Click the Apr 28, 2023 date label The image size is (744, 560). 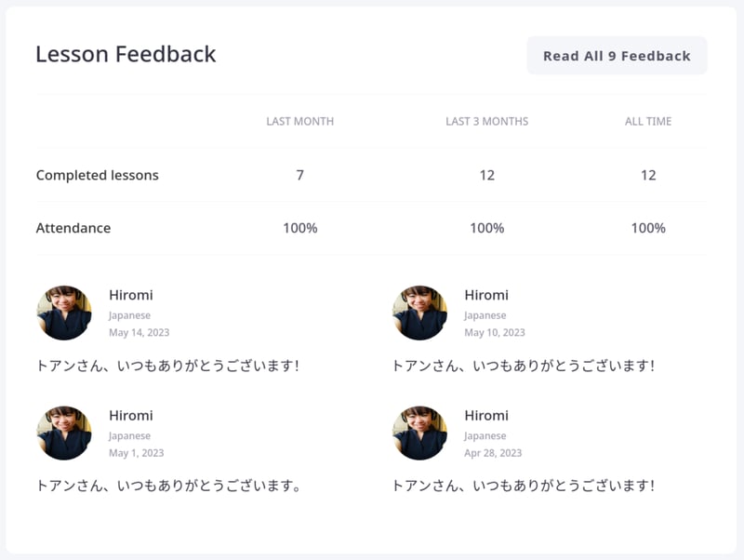pos(493,453)
